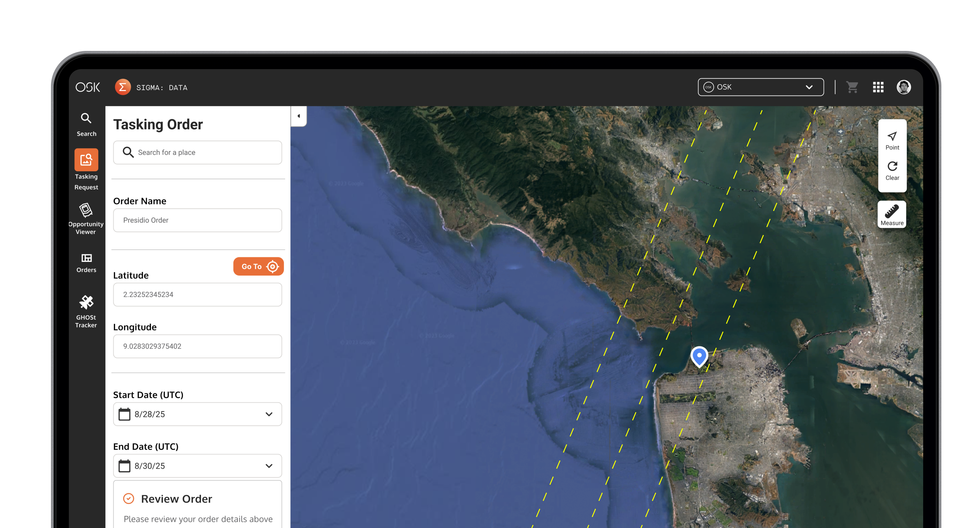Click the Latitude input field

pyautogui.click(x=197, y=295)
